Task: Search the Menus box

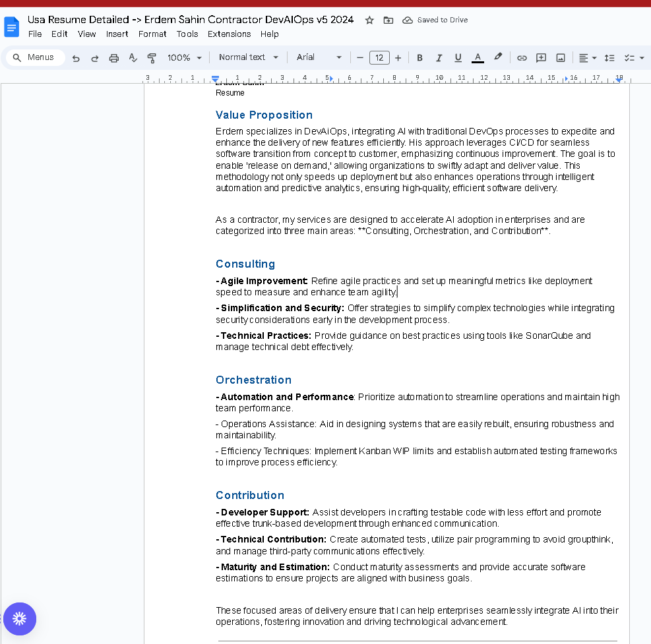Action: 36,57
